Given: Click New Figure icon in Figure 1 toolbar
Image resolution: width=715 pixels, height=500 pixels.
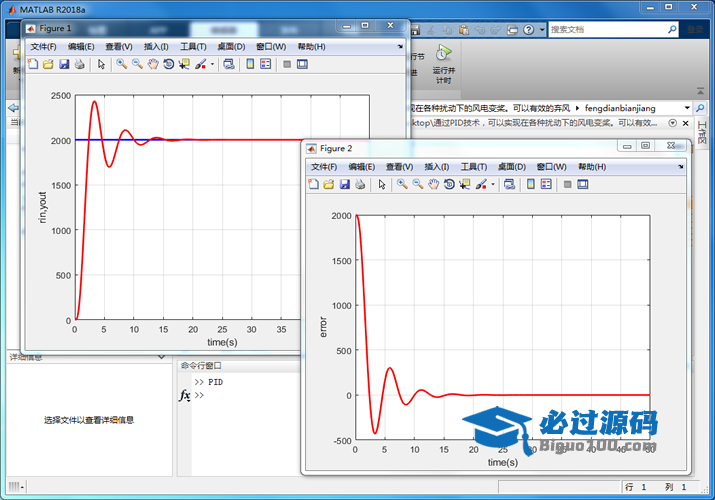Looking at the screenshot, I should click(x=33, y=64).
